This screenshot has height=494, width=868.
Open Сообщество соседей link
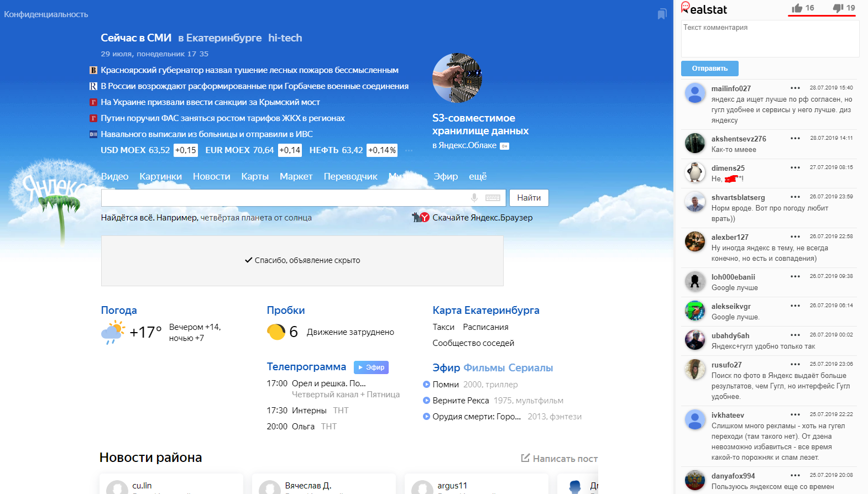(473, 343)
